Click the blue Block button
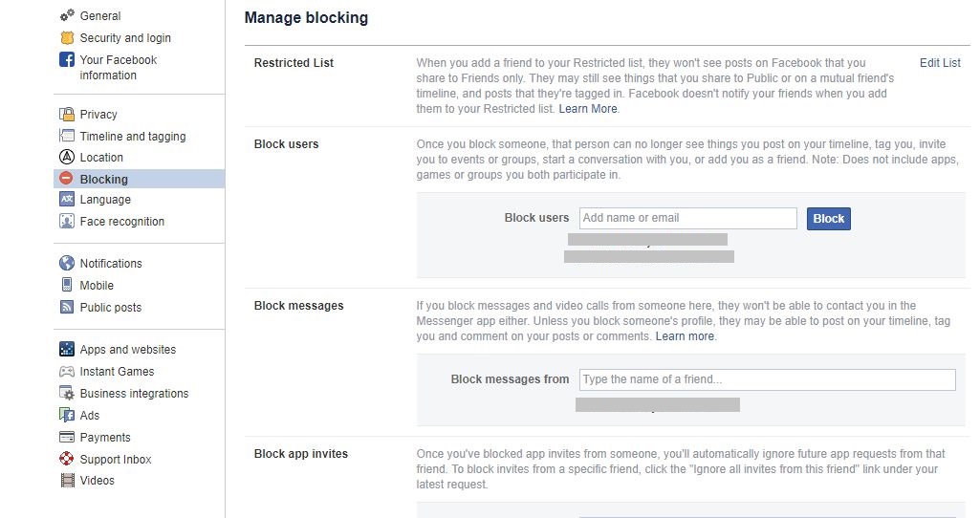The height and width of the screenshot is (518, 980). 828,219
